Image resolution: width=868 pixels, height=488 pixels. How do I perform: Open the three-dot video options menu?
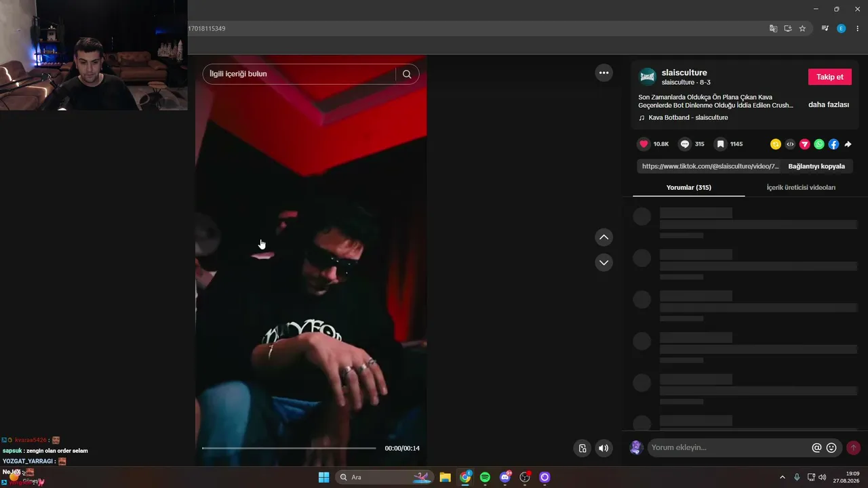coord(604,73)
